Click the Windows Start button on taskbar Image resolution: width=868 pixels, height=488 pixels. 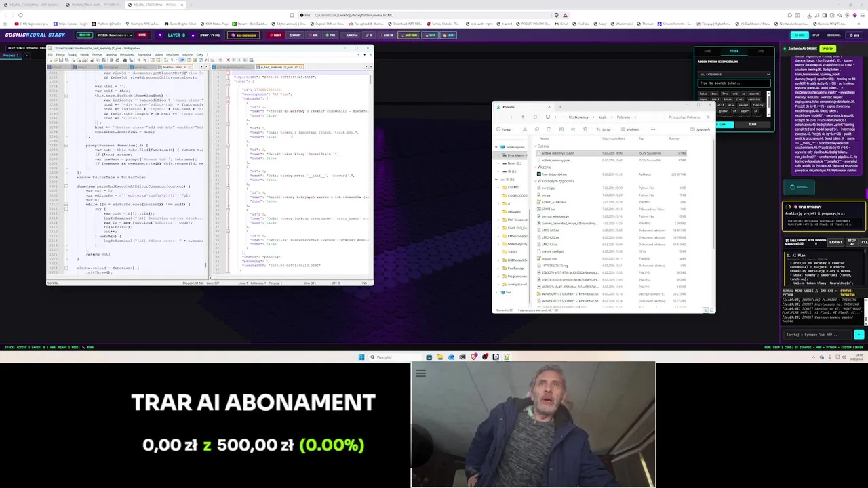click(361, 357)
